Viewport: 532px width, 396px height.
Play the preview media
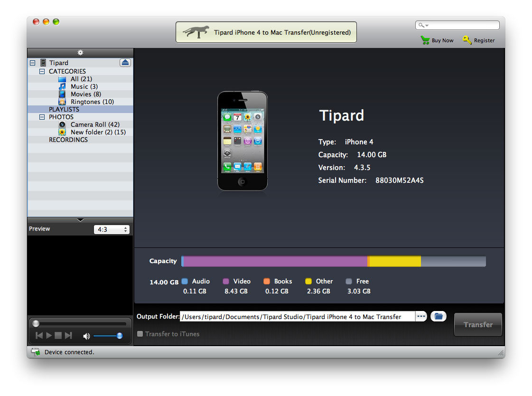click(x=49, y=336)
